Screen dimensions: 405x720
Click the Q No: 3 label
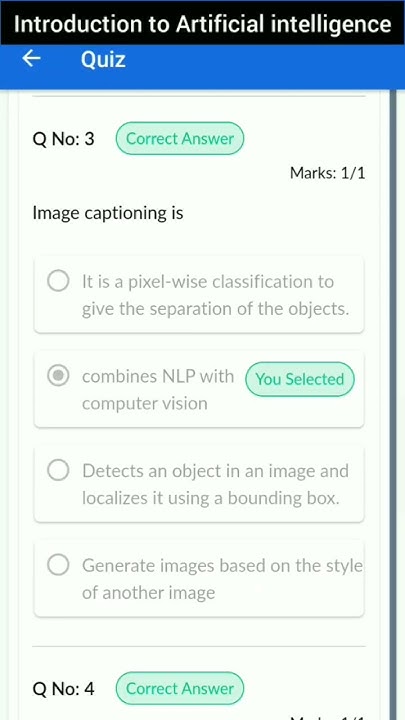tap(63, 139)
